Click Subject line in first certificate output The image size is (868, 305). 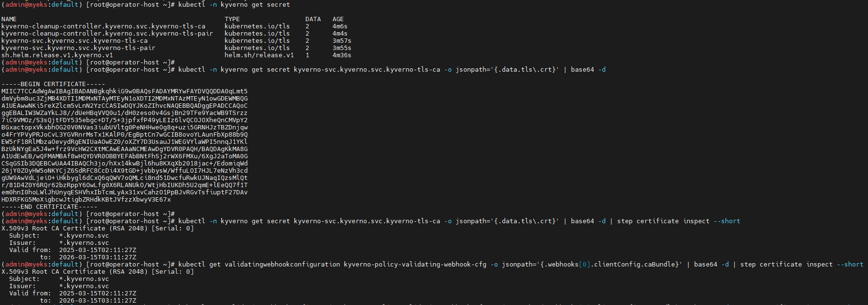pyautogui.click(x=59, y=236)
